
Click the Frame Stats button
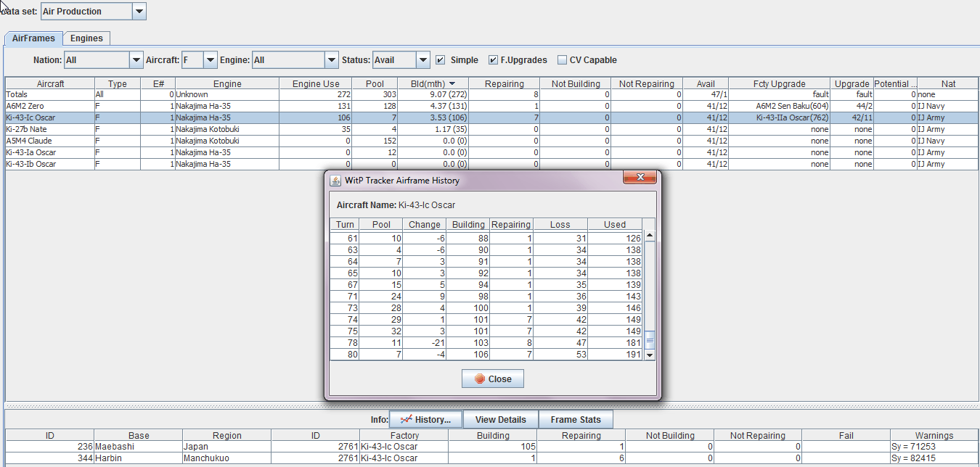(x=575, y=419)
